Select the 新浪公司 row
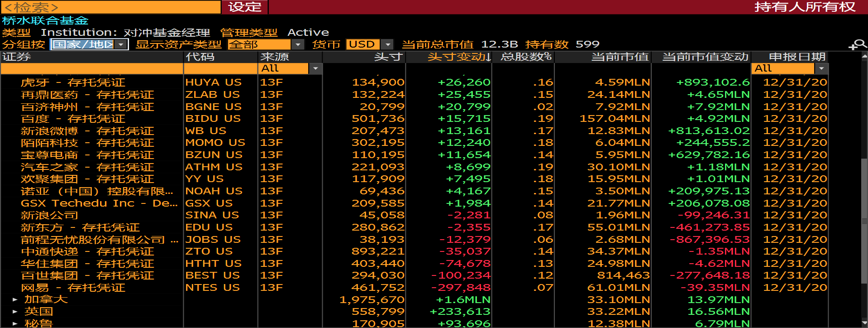 (415, 215)
